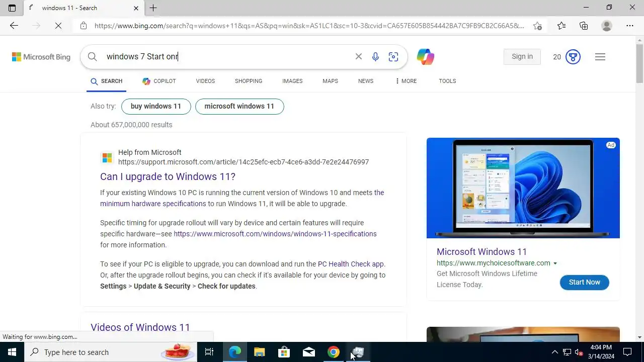Switch to the SHOPPING tab
This screenshot has height=362, width=644.
[x=249, y=81]
